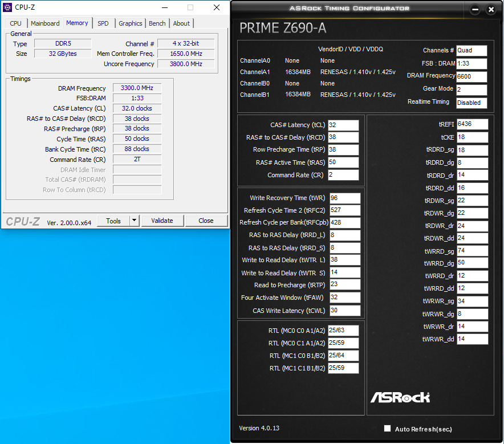The height and width of the screenshot is (444, 504).
Task: Click the ASRock logo
Action: (x=400, y=397)
